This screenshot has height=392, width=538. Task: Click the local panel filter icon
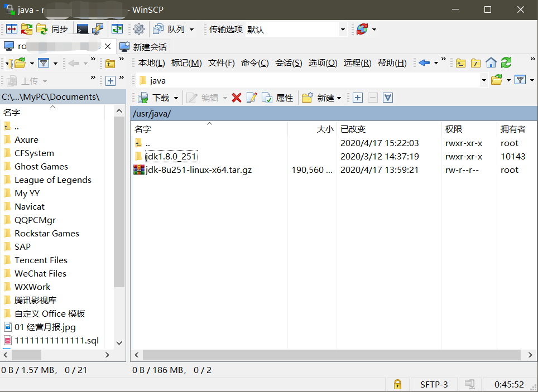click(x=44, y=63)
